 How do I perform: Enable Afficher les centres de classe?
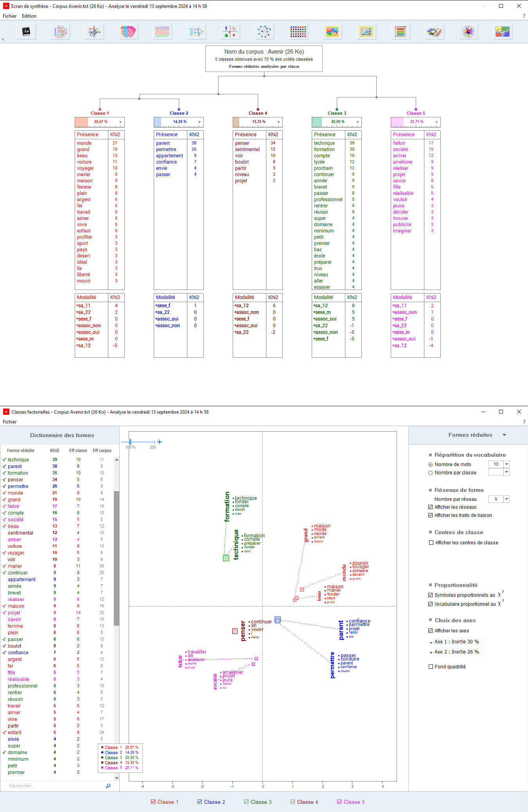pyautogui.click(x=431, y=543)
